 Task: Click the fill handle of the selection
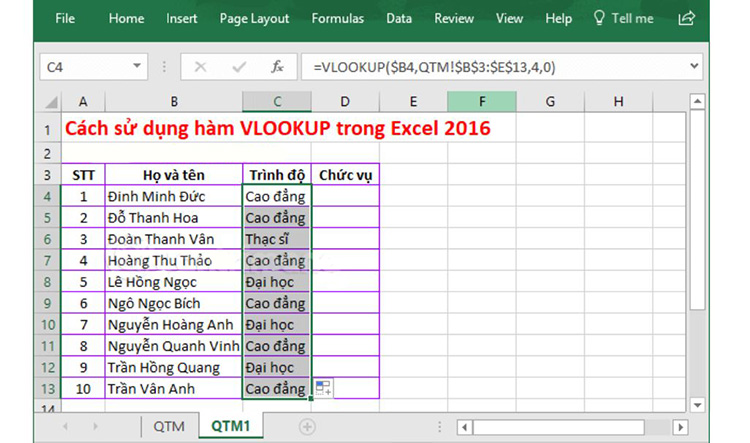click(x=311, y=398)
